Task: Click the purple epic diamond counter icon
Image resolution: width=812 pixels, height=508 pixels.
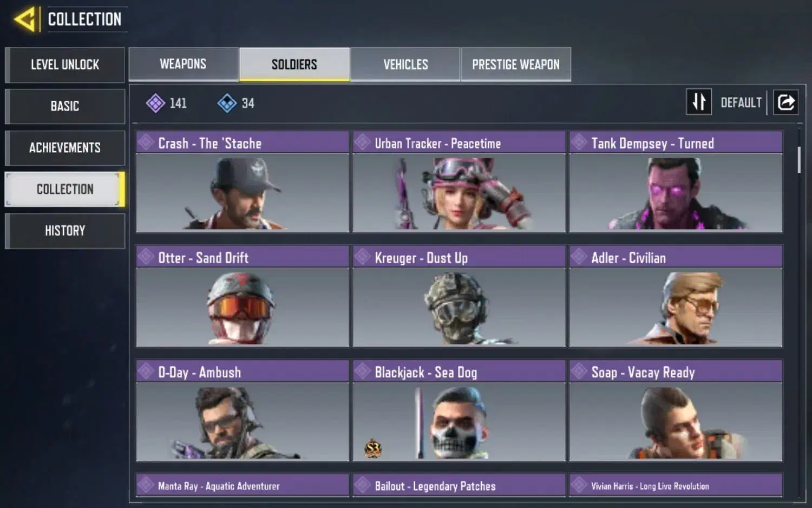Action: 155,103
